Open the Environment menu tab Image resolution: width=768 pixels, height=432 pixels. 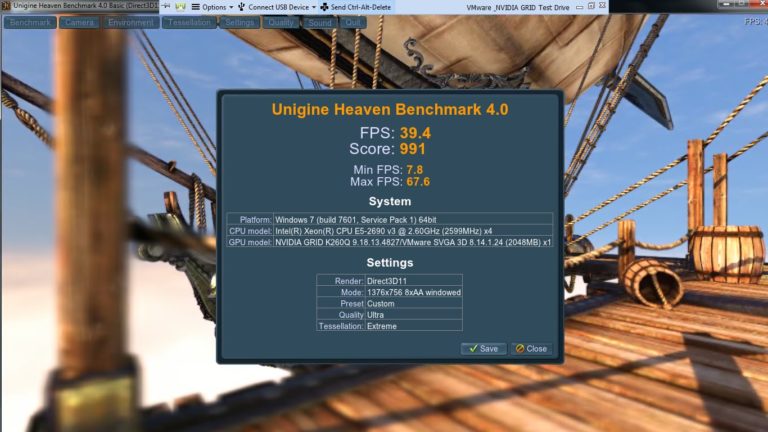coord(131,23)
